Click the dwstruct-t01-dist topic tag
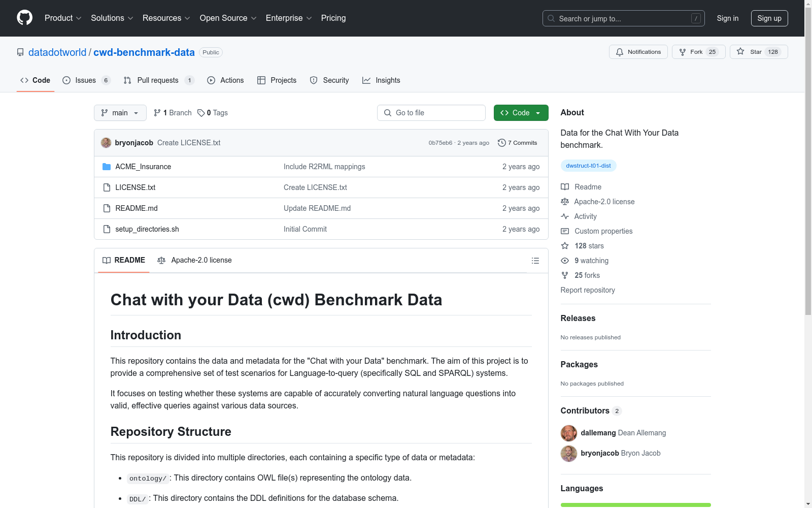Viewport: 812px width, 508px height. [x=589, y=166]
